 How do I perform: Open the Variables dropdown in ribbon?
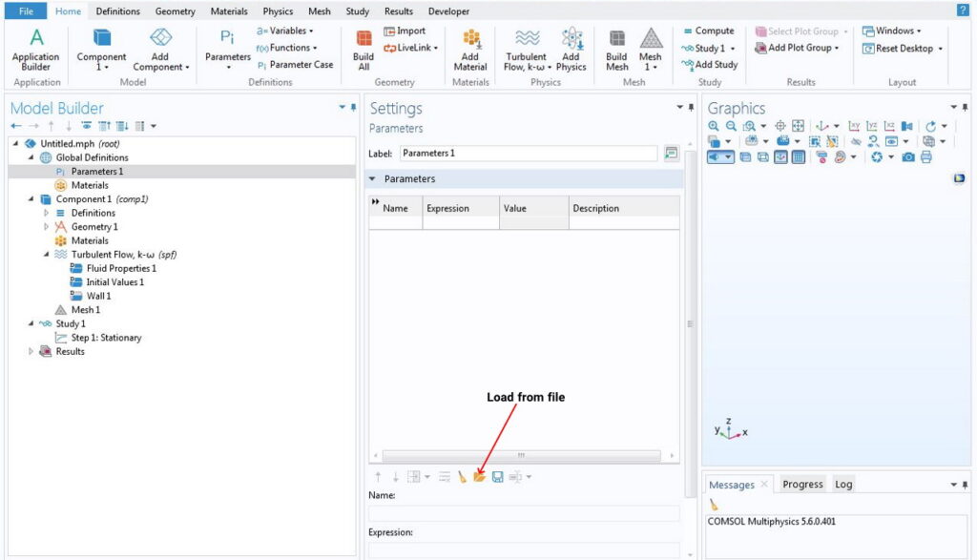point(285,31)
